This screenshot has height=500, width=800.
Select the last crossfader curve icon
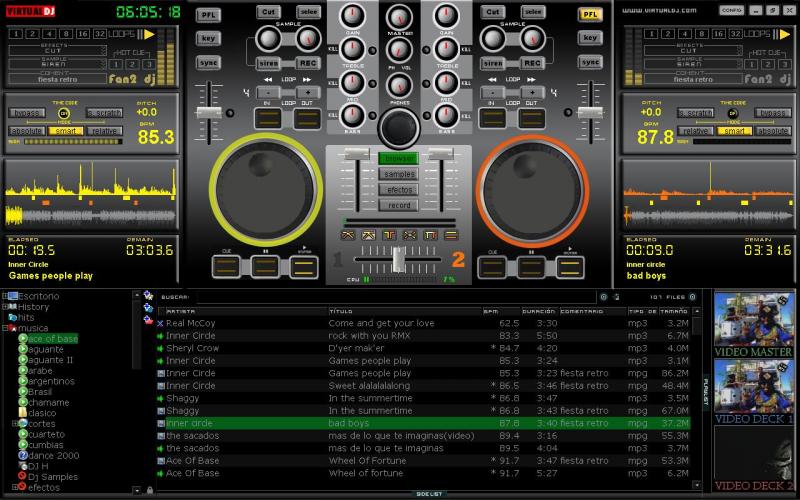pos(451,235)
